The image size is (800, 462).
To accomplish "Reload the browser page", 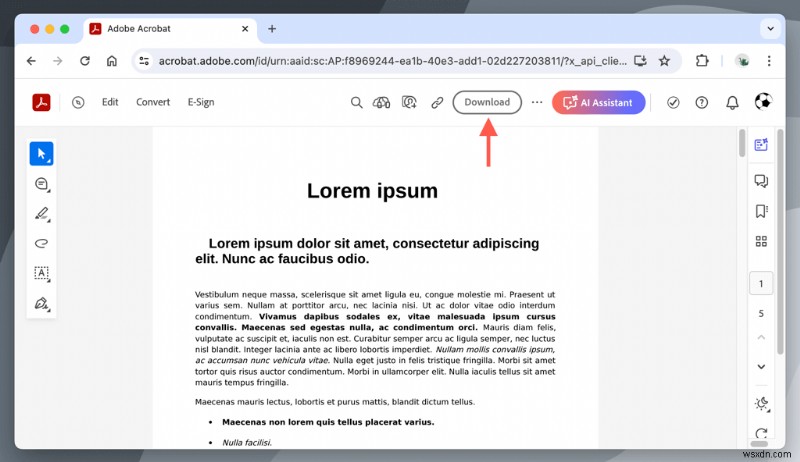I will point(85,61).
